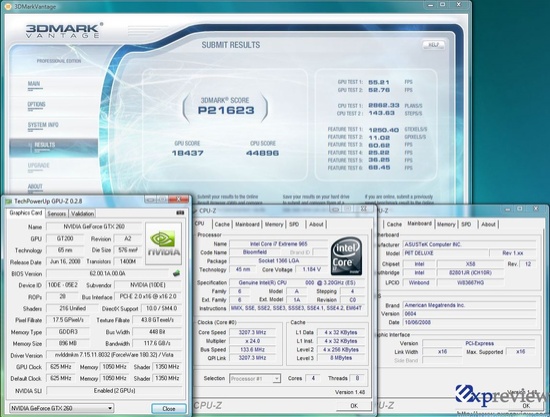Click the Core Speed value 3207.3 MHz

tap(253, 332)
